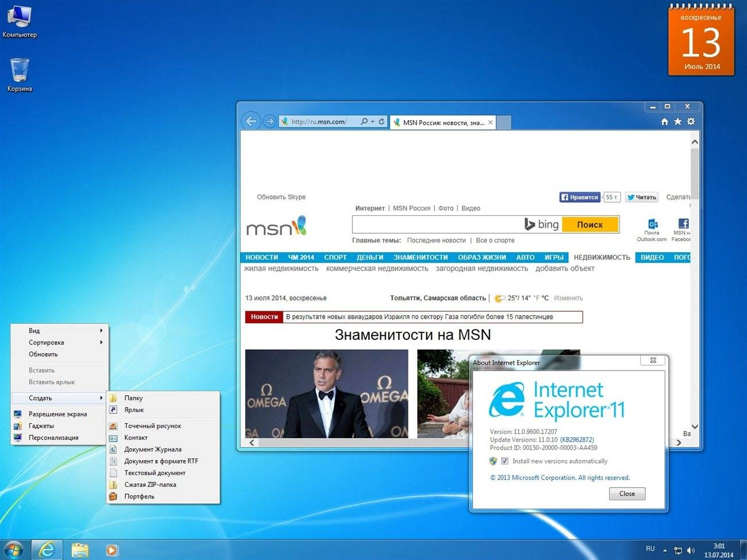Create new Ярлык shortcut
The height and width of the screenshot is (560, 747).
pos(163,410)
